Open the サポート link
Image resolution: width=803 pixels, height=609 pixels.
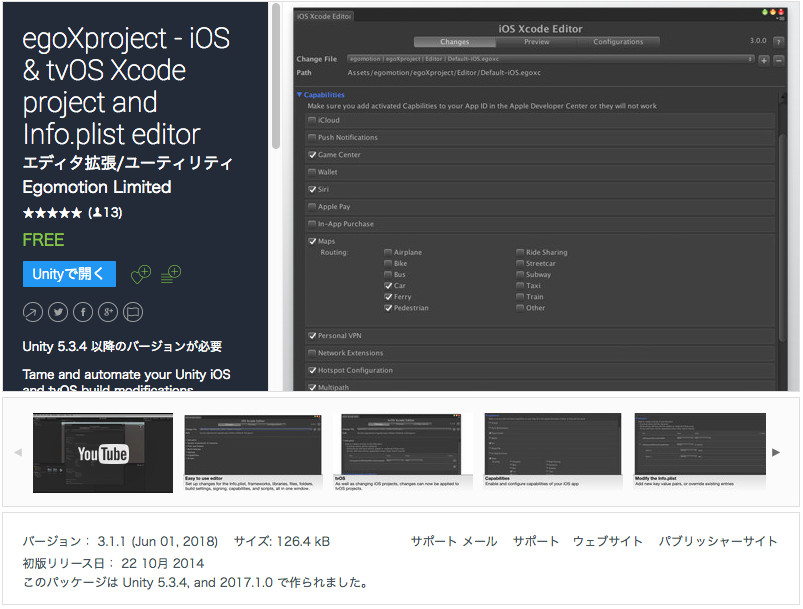point(536,541)
